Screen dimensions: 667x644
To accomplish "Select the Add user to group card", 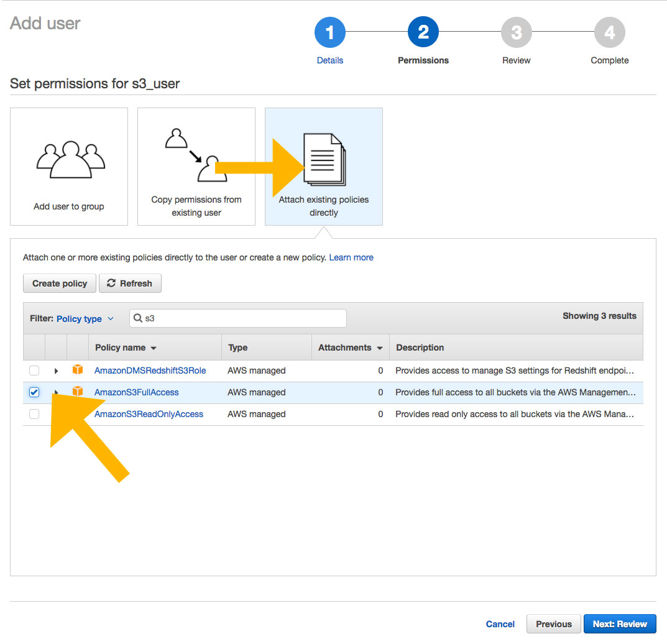I will [69, 167].
